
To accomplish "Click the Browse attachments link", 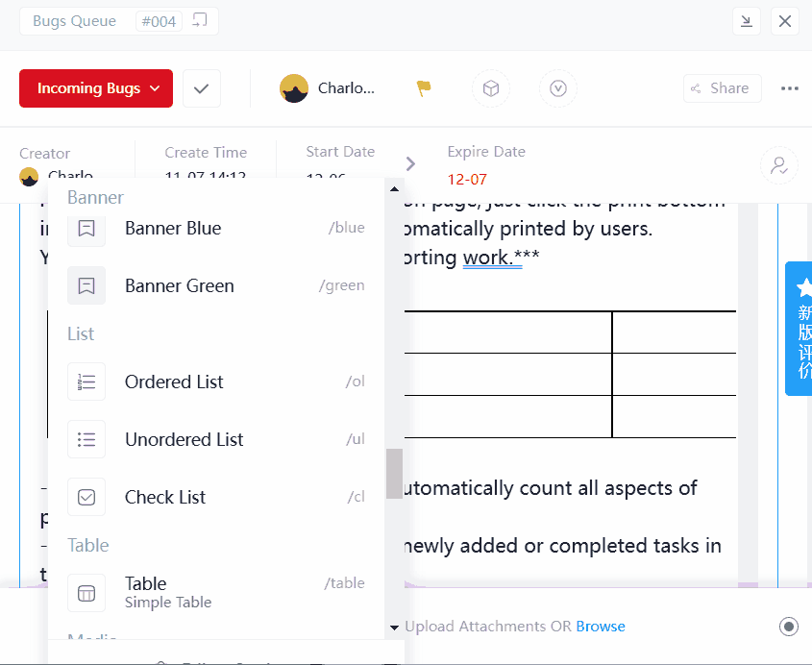I will pos(601,627).
